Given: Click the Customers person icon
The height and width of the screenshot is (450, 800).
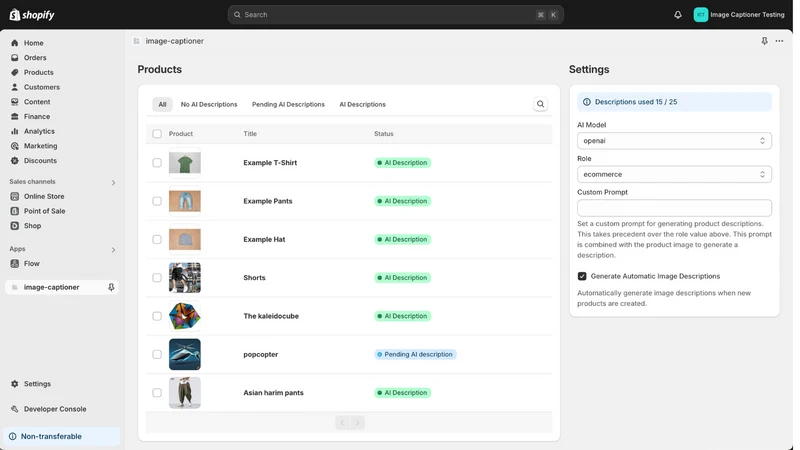Looking at the screenshot, I should pyautogui.click(x=15, y=87).
